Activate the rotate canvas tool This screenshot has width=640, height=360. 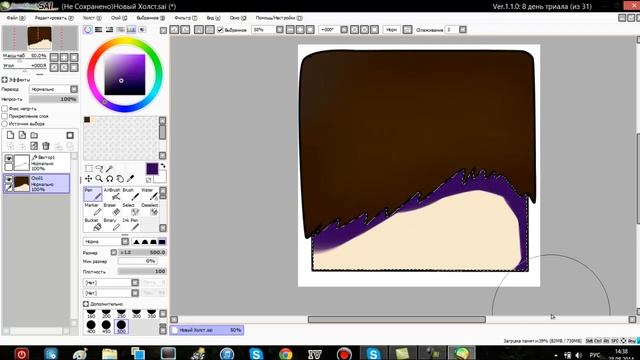point(109,179)
